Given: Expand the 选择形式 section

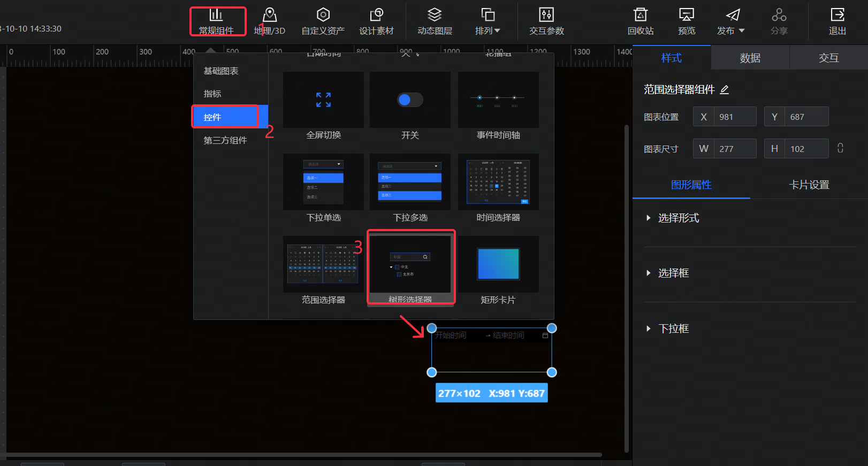Looking at the screenshot, I should [x=678, y=218].
